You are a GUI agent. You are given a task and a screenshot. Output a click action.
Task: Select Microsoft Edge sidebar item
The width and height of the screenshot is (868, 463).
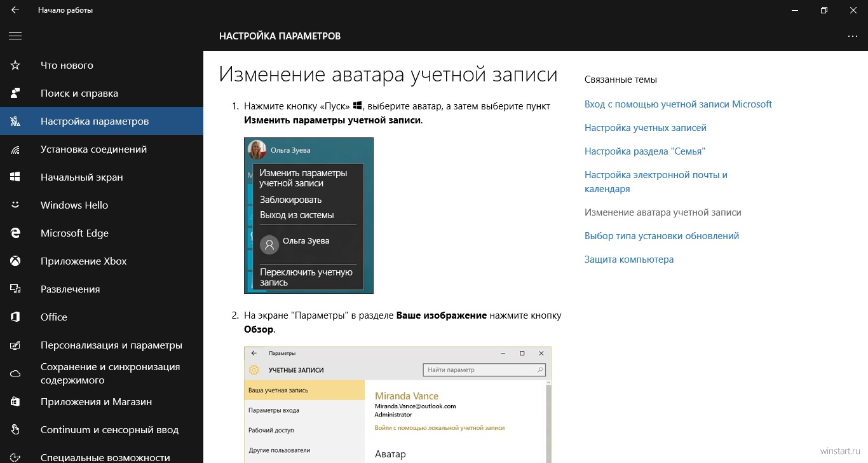(102, 233)
